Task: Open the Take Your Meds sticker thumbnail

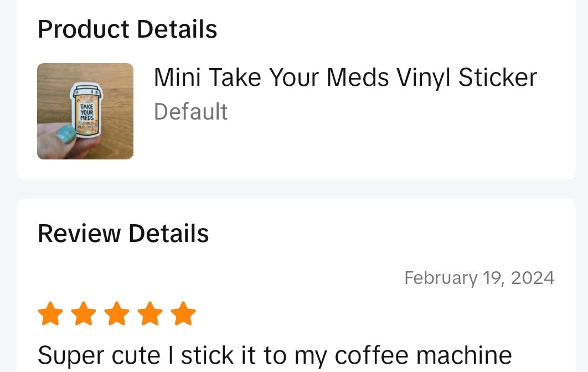Action: click(x=85, y=111)
